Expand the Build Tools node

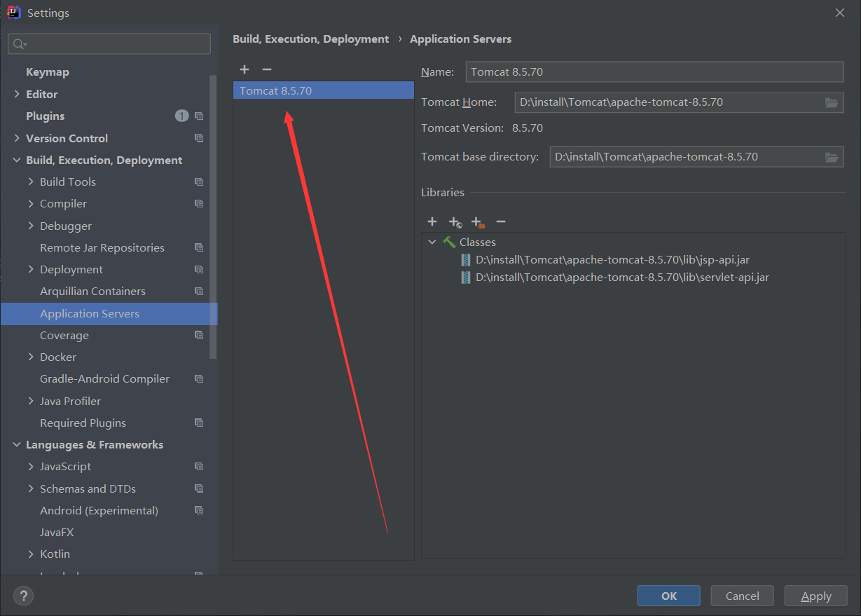tap(31, 182)
